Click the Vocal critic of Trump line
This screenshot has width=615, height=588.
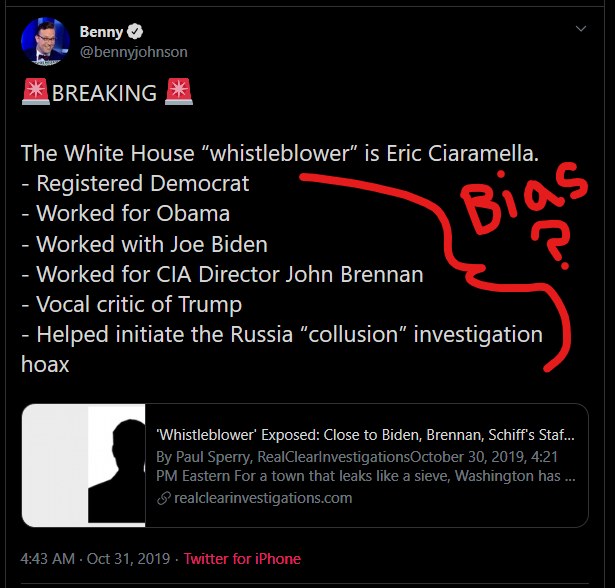pyautogui.click(x=131, y=304)
